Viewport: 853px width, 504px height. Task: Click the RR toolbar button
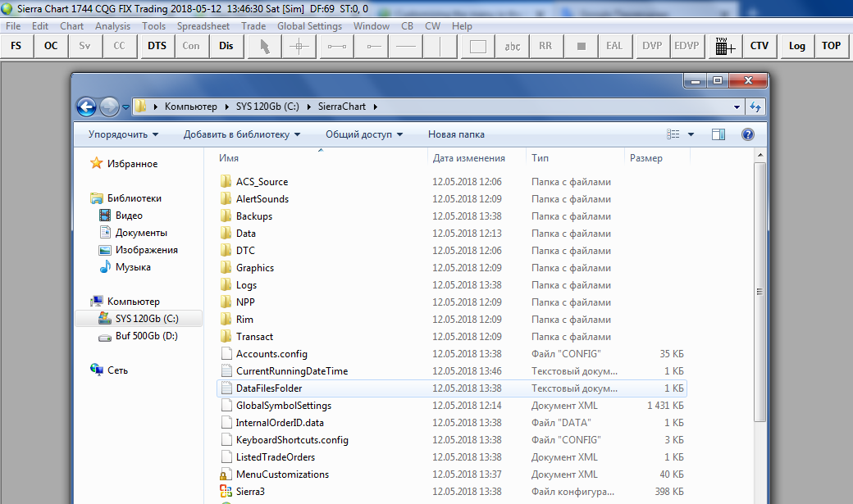click(545, 46)
